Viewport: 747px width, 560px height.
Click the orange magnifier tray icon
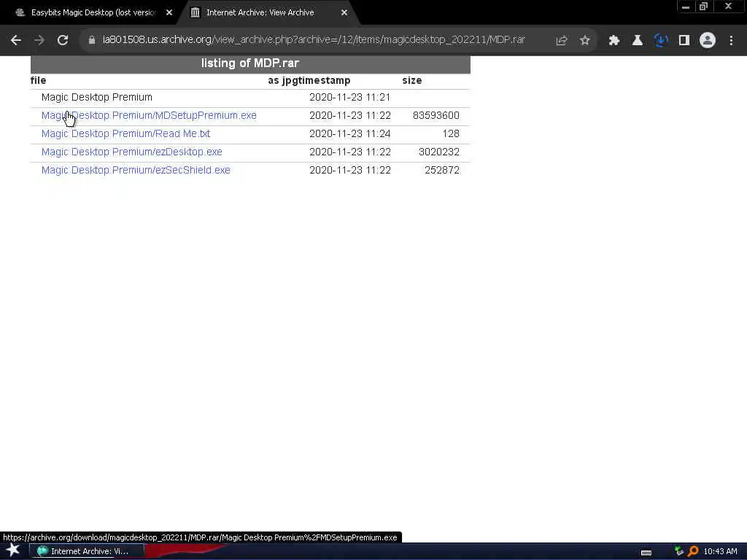point(693,551)
